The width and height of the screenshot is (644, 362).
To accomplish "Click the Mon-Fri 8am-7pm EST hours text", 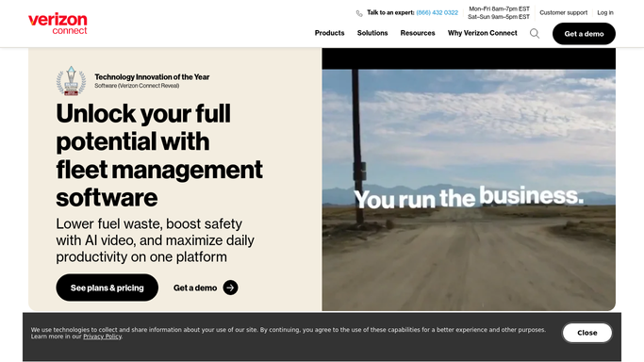I will click(499, 8).
